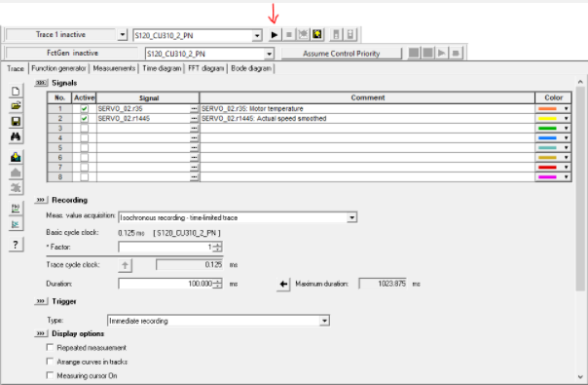Uncheck Active for signal 1 Motor temperature
The image size is (588, 385).
pyautogui.click(x=85, y=108)
